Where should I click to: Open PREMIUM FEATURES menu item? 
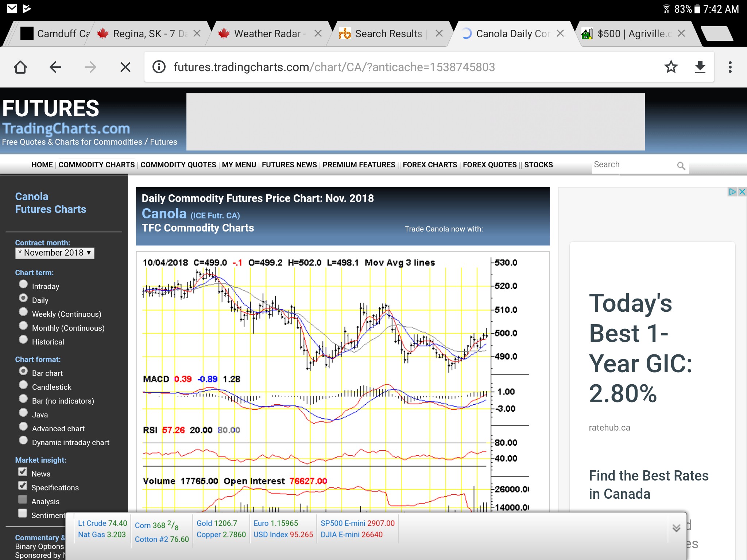(x=359, y=165)
